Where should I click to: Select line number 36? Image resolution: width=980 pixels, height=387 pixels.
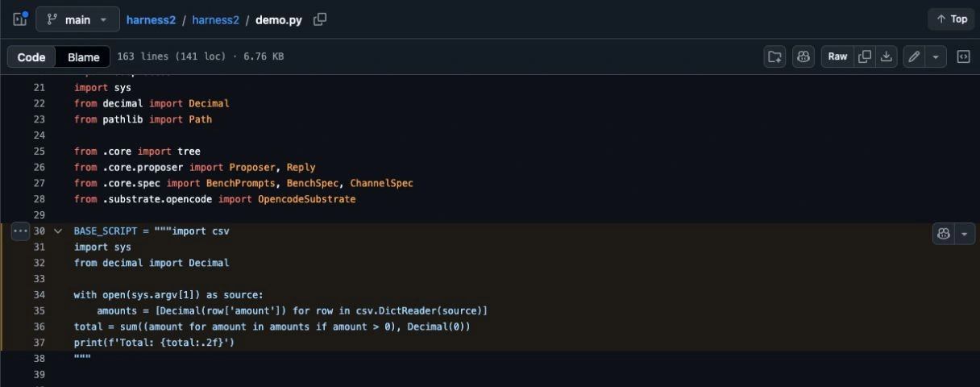(x=39, y=327)
